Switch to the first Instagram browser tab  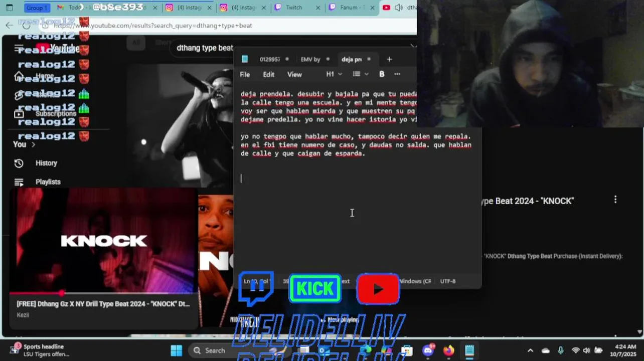pyautogui.click(x=186, y=8)
